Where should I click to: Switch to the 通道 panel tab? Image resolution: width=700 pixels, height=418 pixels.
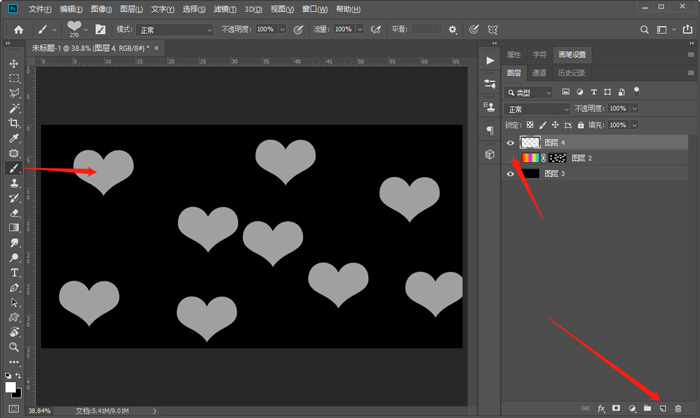point(539,73)
